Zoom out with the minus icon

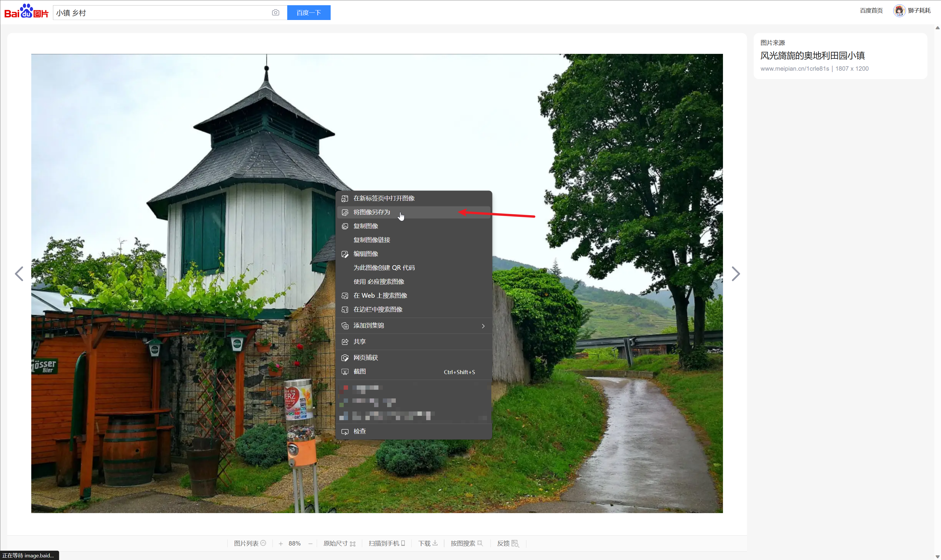coord(310,544)
